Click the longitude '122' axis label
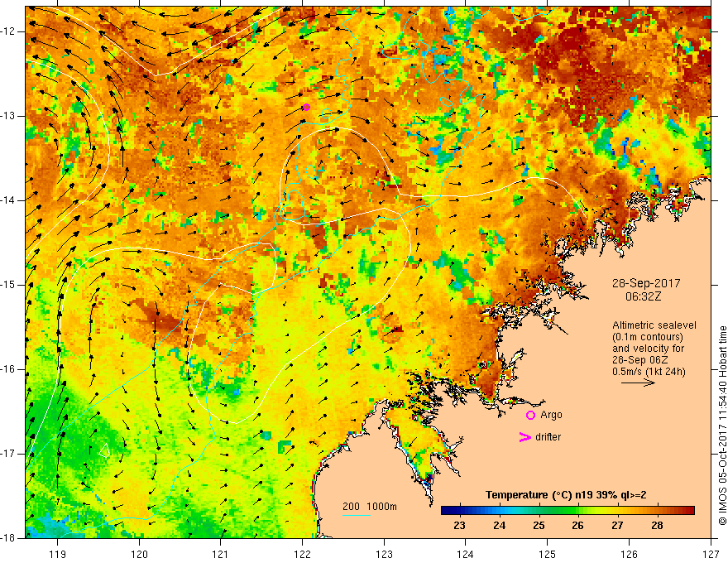728x563 pixels. coord(302,554)
